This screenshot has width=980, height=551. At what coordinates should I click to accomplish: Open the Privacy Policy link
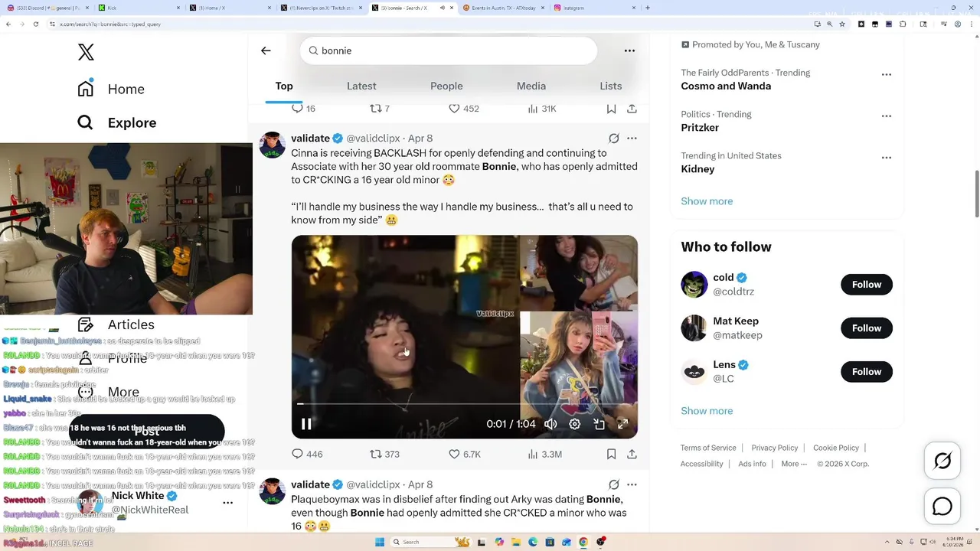[x=775, y=448]
